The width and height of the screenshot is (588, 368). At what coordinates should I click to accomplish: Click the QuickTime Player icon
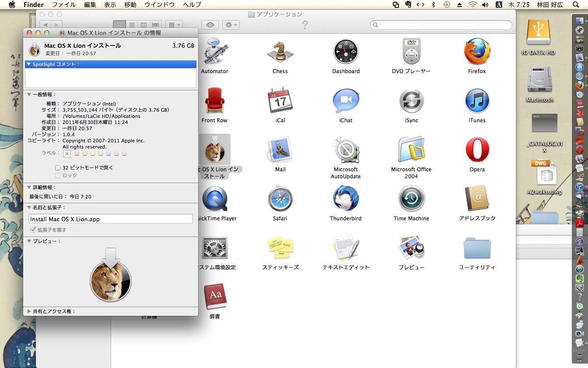click(214, 199)
